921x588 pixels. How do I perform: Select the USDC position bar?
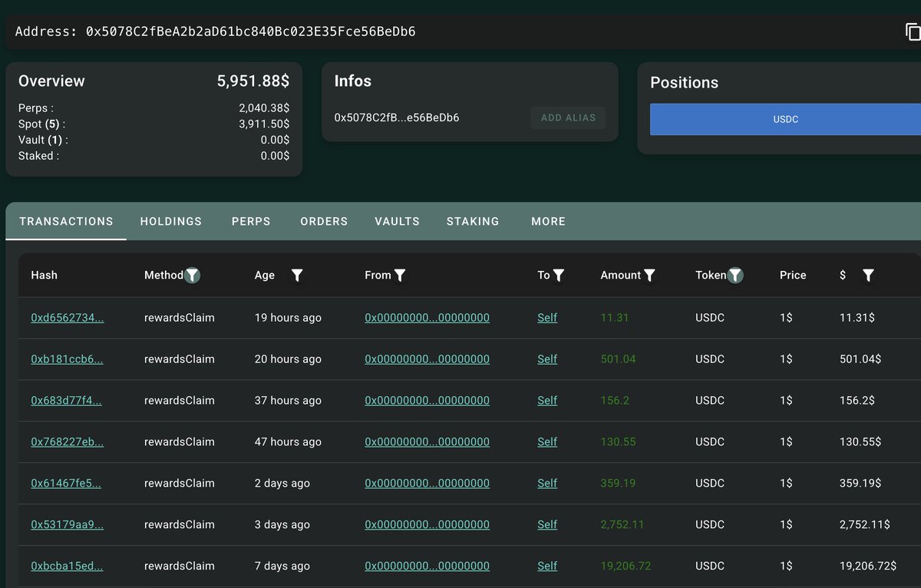coord(785,120)
